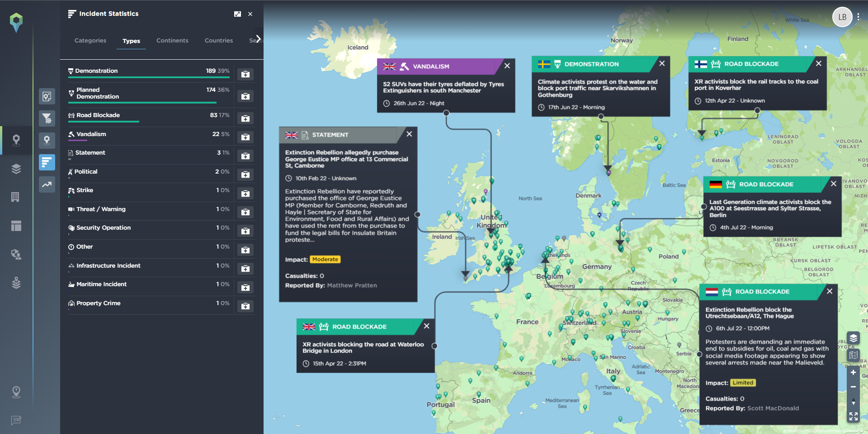
Task: Open Statement row briefcase button
Action: [245, 156]
